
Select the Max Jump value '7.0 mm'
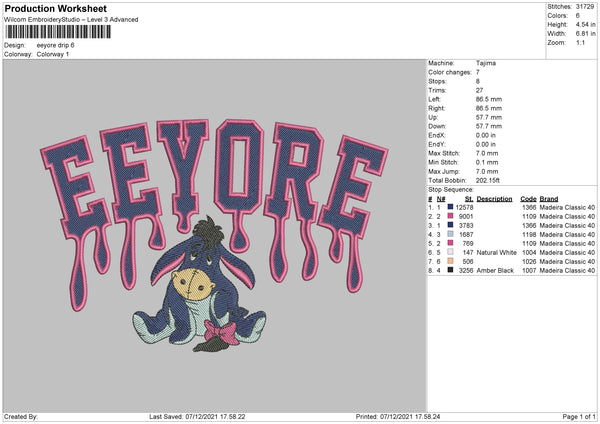[487, 171]
